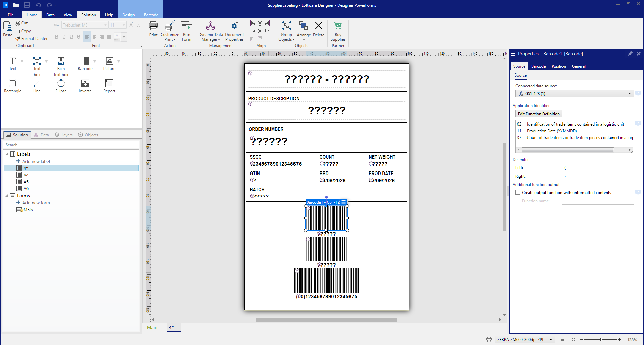Open Barcode tab in Properties panel

538,66
